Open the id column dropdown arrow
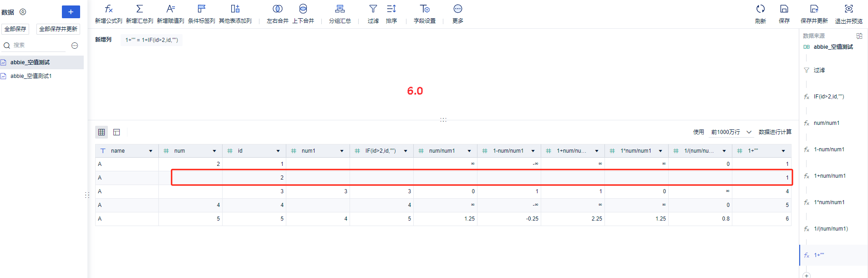Viewport: 868px width, 278px height. coord(278,151)
